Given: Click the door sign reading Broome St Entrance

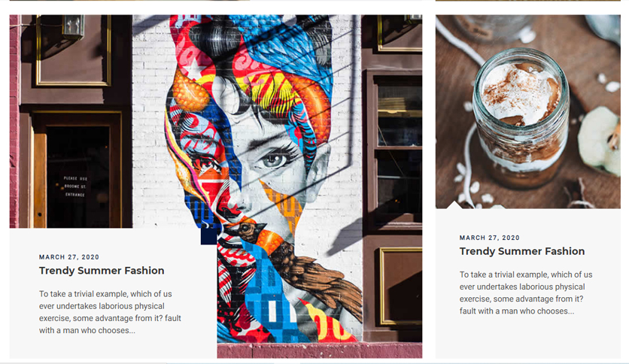Looking at the screenshot, I should point(75,187).
